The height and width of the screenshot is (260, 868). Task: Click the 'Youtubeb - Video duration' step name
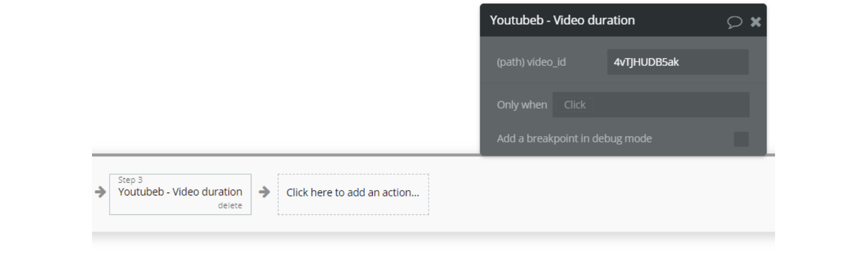pyautogui.click(x=180, y=192)
